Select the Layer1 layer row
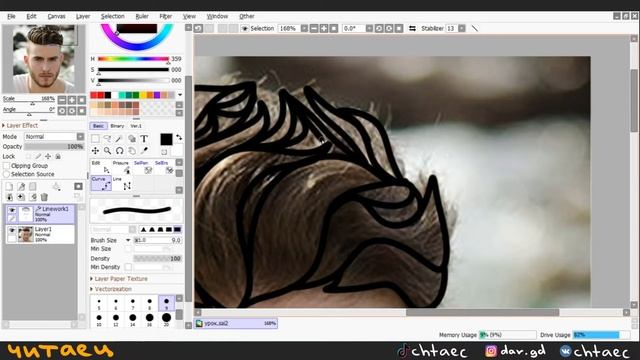The width and height of the screenshot is (640, 360). 40,235
